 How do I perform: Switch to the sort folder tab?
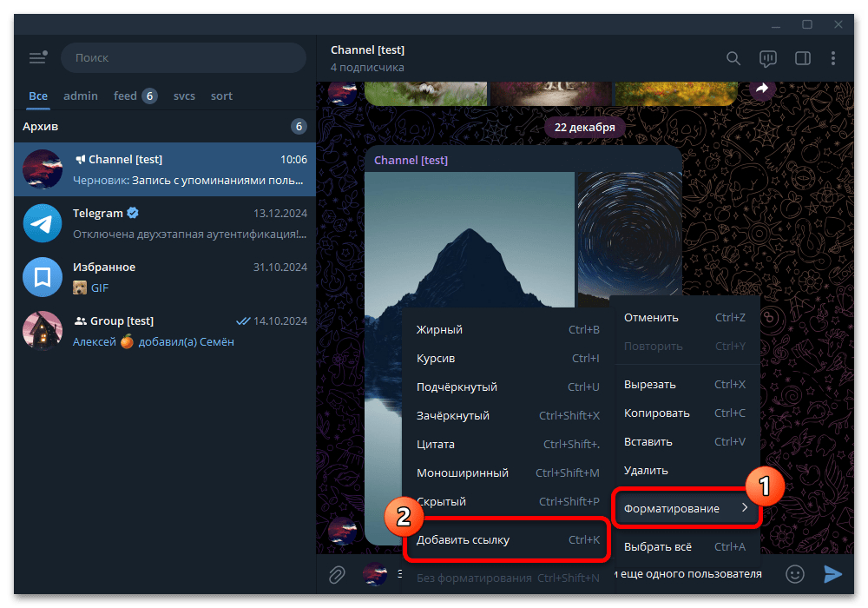[x=221, y=96]
